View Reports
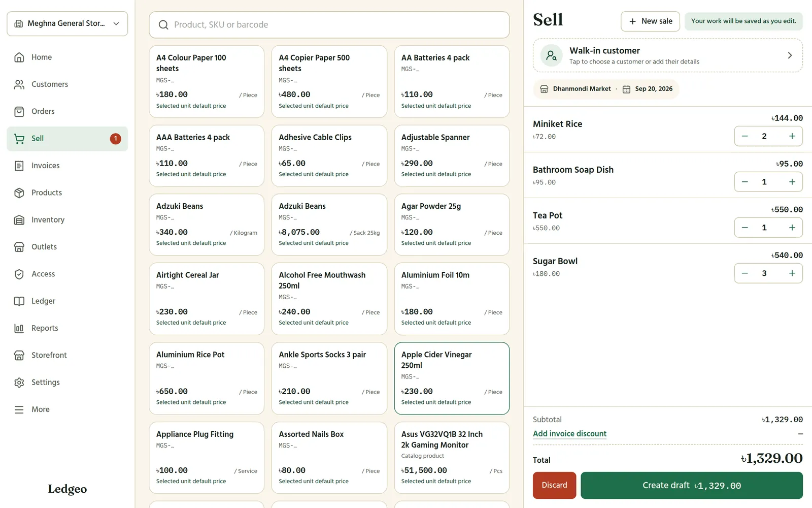Screen dimensions: 812x508 coord(67,328)
